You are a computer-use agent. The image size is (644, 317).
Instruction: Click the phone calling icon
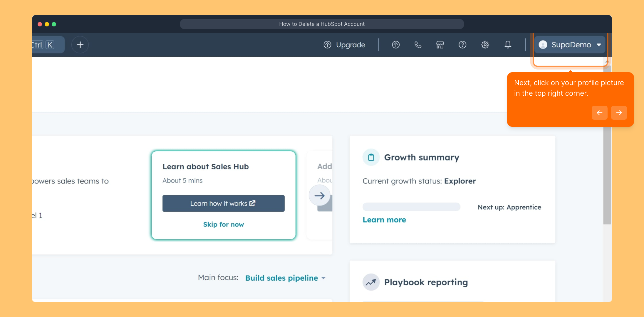pyautogui.click(x=418, y=45)
